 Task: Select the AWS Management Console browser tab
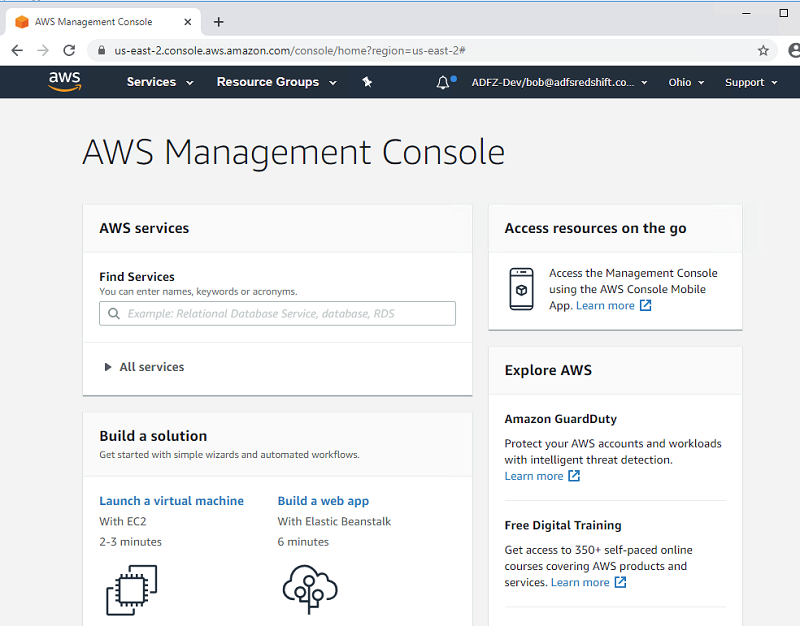tap(104, 22)
